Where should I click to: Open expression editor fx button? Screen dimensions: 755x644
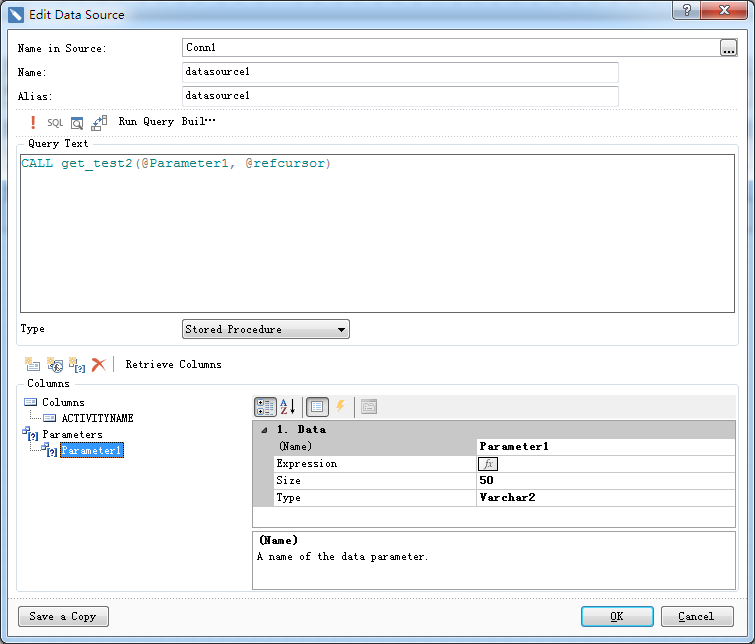coord(488,464)
